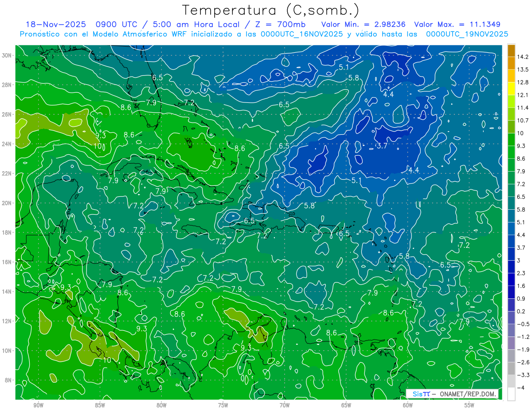Click the -1.2 color bar legend label
Image resolution: width=532 pixels, height=411 pixels.
coord(523,337)
